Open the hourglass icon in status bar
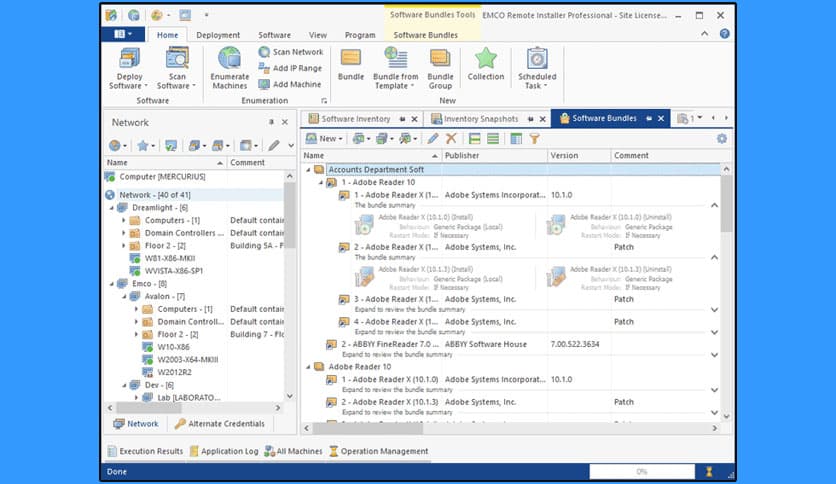Viewport: 836px width, 484px height. point(709,471)
